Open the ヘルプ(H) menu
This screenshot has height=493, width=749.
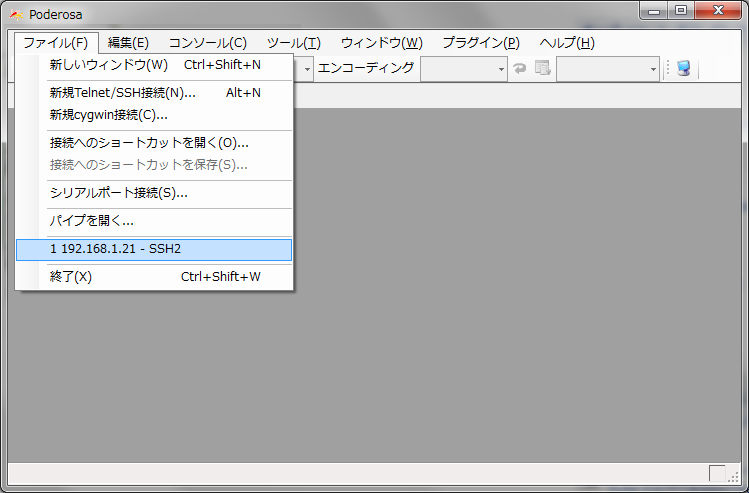pyautogui.click(x=567, y=43)
